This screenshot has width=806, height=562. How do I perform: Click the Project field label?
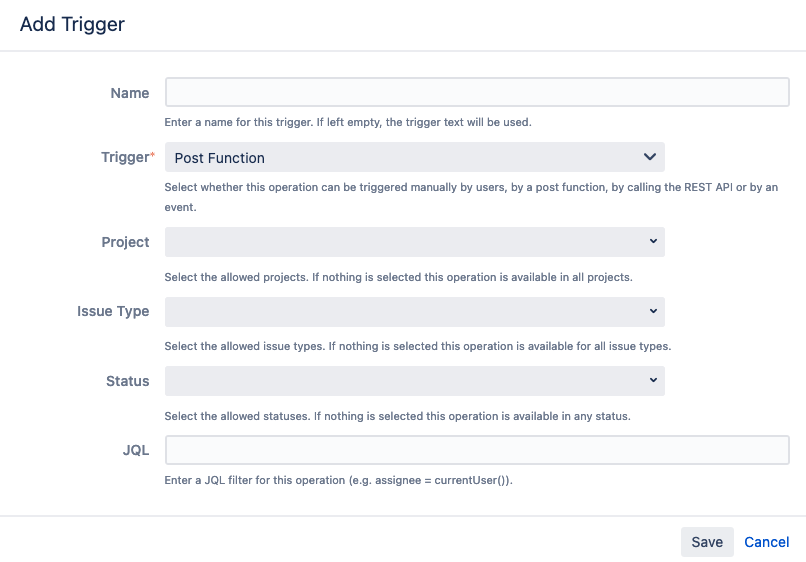point(125,242)
